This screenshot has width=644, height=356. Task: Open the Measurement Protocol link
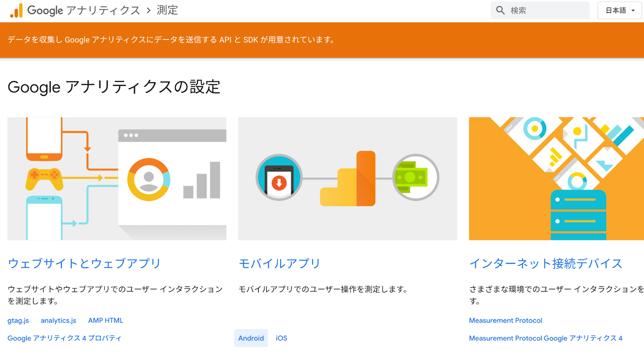pos(506,321)
